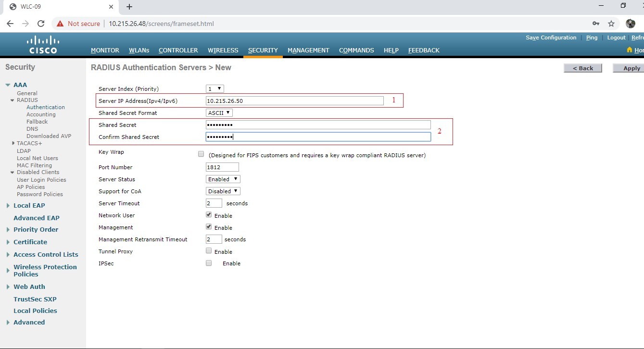Open the MANAGEMENT menu
Image resolution: width=644 pixels, height=349 pixels.
point(308,50)
